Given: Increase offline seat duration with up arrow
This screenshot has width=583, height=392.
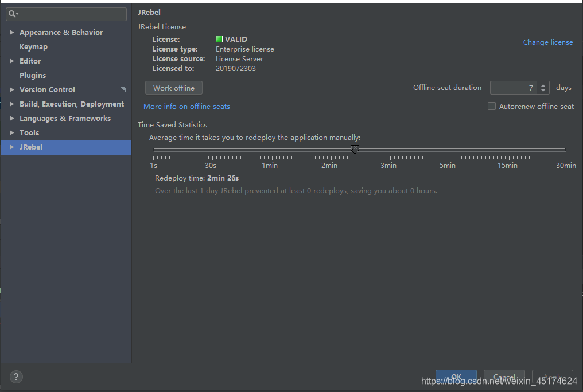Looking at the screenshot, I should [543, 85].
